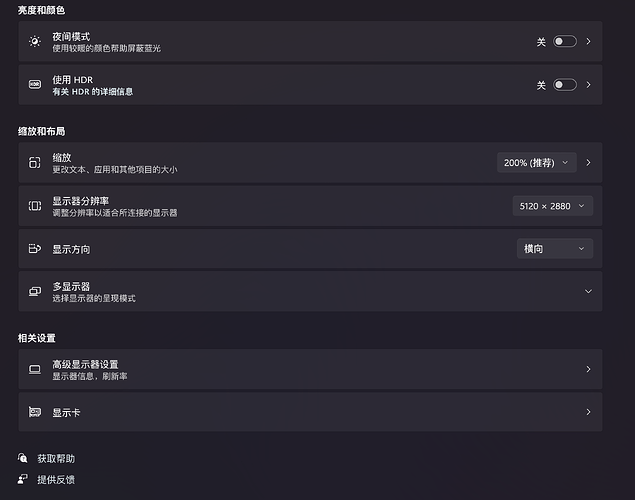Click the display resolution icon
The image size is (635, 500).
pyautogui.click(x=35, y=206)
